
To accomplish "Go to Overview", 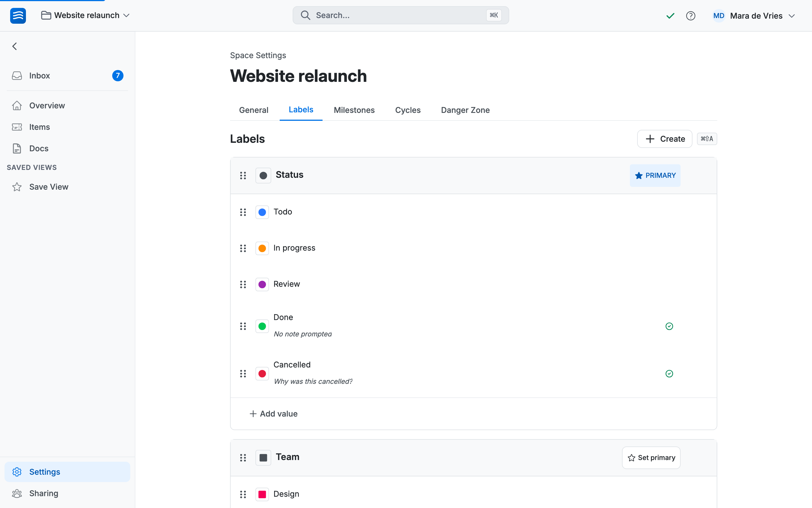I will pyautogui.click(x=67, y=106).
